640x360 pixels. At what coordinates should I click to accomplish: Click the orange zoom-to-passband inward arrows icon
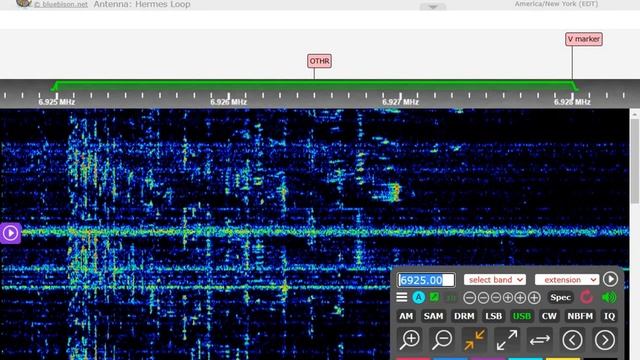click(474, 340)
